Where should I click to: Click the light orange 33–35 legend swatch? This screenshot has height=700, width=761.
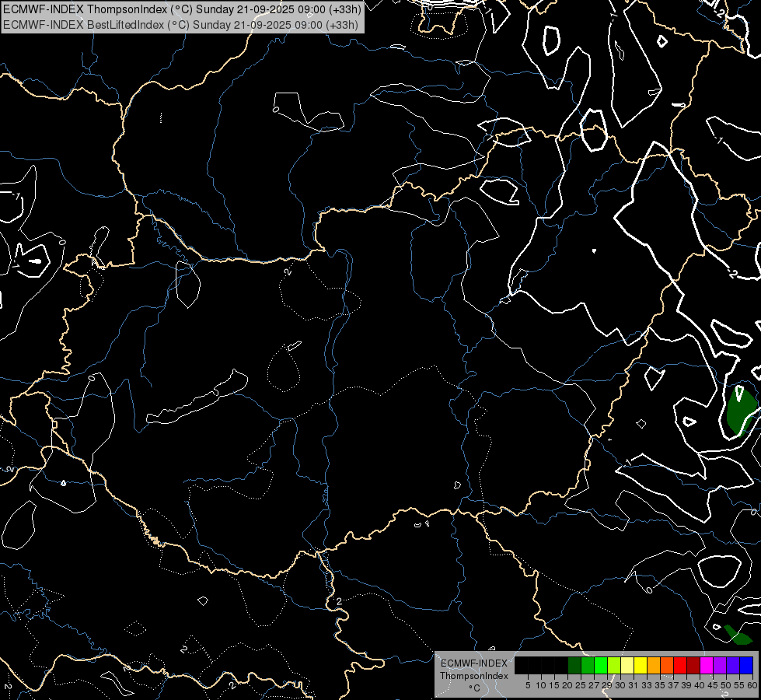coord(654,665)
